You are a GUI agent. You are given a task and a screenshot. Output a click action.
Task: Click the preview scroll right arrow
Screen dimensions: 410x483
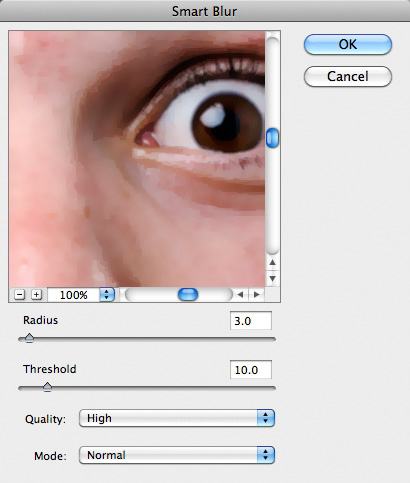256,295
